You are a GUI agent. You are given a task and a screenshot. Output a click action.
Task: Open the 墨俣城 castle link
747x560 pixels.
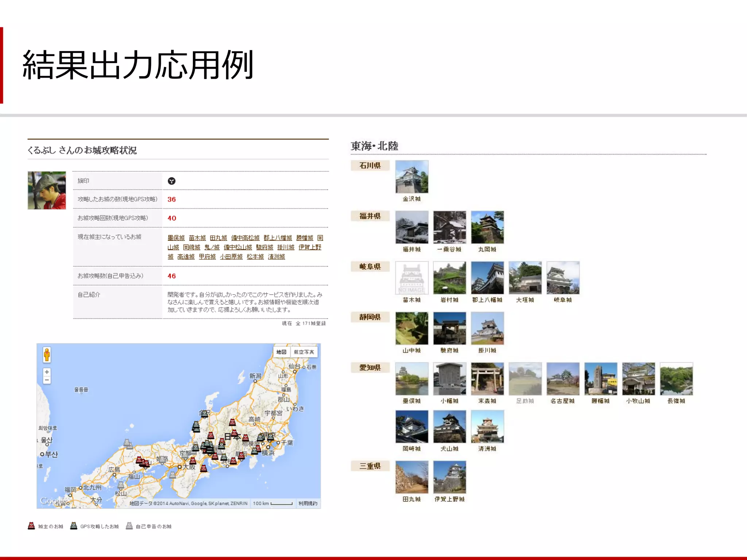(x=176, y=238)
